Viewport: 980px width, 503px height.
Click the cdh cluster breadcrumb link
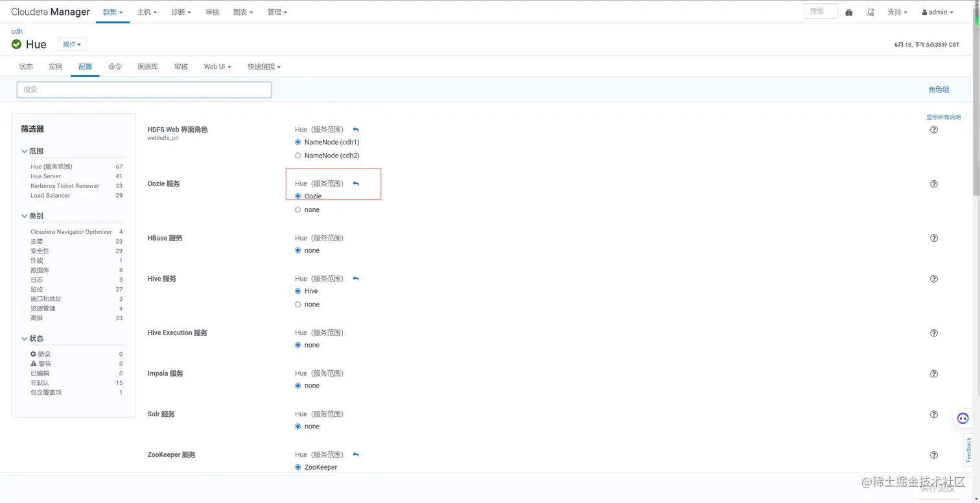[x=17, y=31]
